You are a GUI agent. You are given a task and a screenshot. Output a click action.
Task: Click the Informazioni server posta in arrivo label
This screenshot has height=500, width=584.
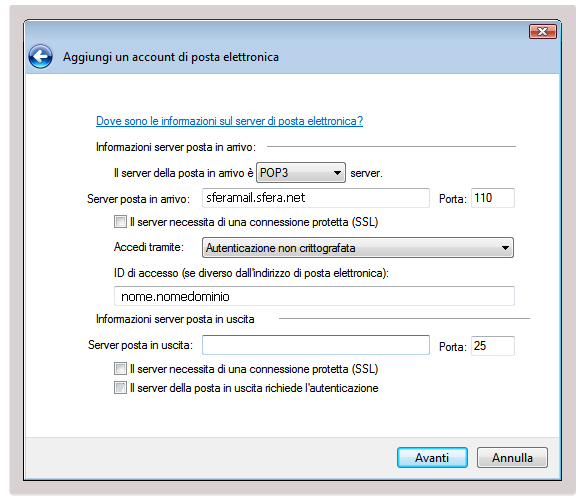[176, 147]
